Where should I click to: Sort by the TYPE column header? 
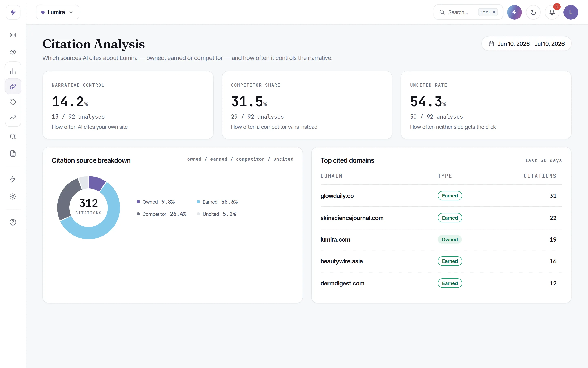coord(445,176)
